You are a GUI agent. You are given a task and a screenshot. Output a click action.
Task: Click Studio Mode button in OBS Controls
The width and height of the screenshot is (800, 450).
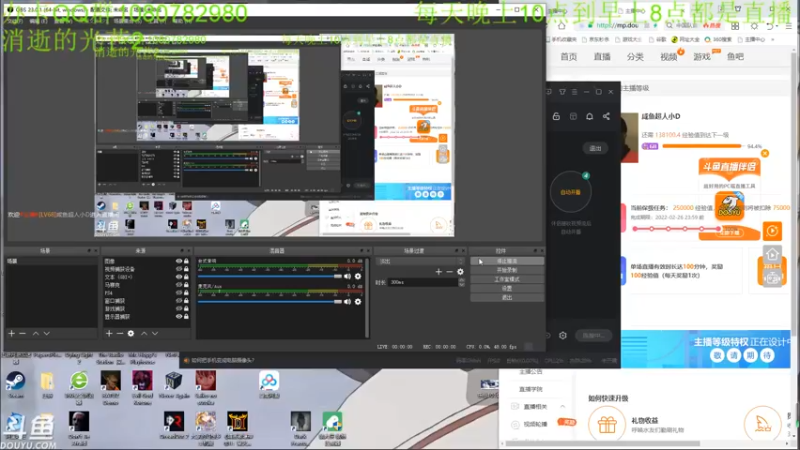(507, 279)
